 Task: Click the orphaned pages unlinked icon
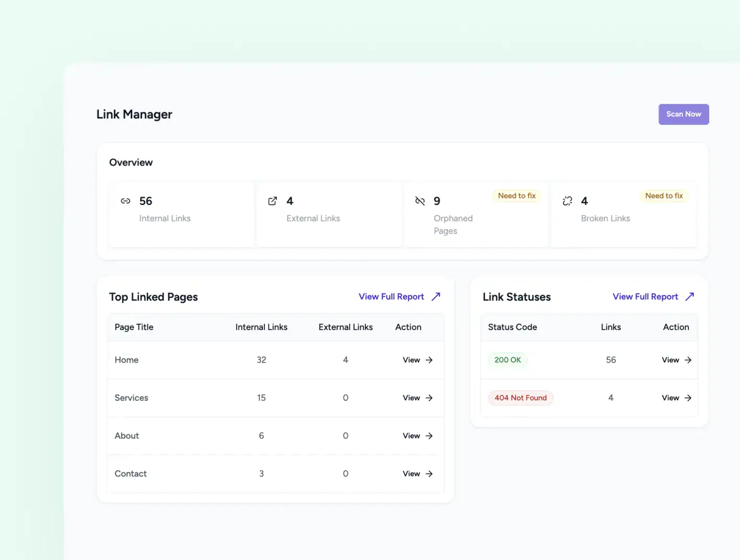[x=420, y=201]
